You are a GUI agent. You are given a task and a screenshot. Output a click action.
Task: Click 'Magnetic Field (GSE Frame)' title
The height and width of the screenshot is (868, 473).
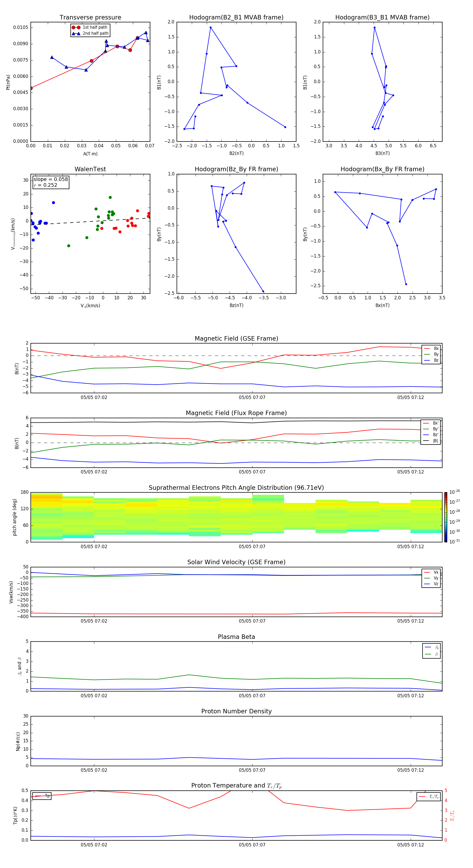point(236,338)
